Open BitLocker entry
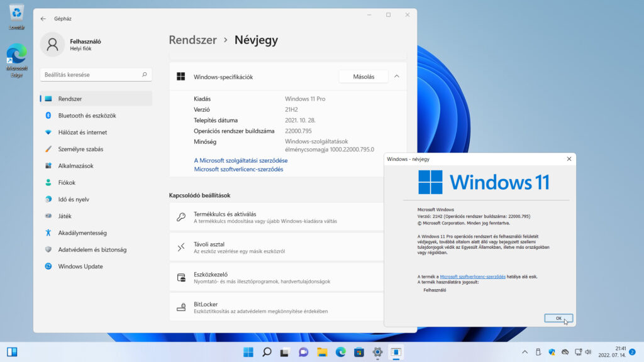 [277, 307]
